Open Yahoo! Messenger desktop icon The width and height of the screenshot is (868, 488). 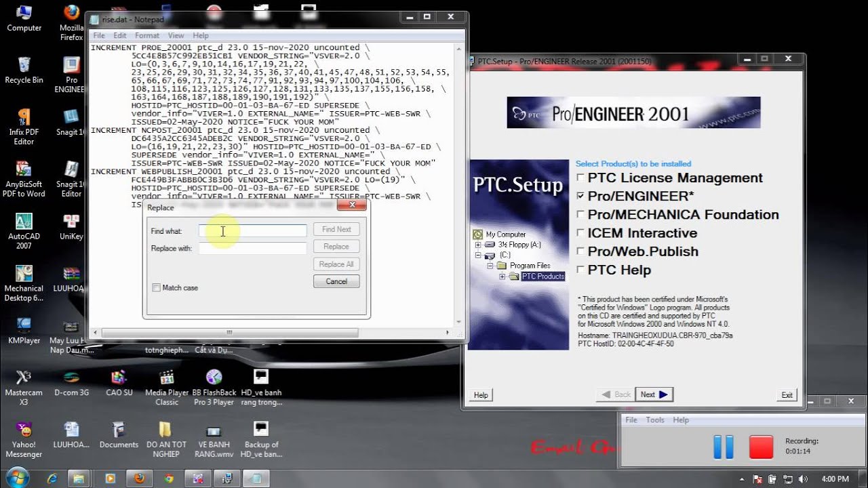24,439
